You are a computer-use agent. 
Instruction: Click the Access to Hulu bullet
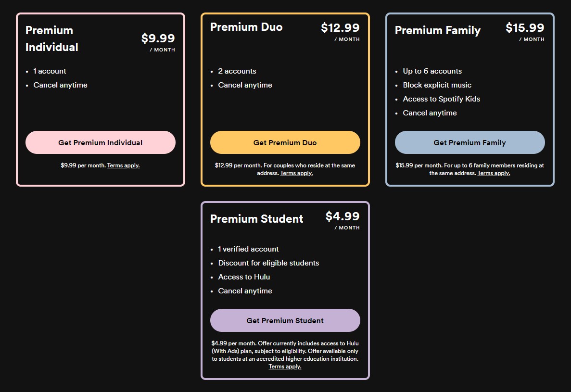[x=244, y=277]
